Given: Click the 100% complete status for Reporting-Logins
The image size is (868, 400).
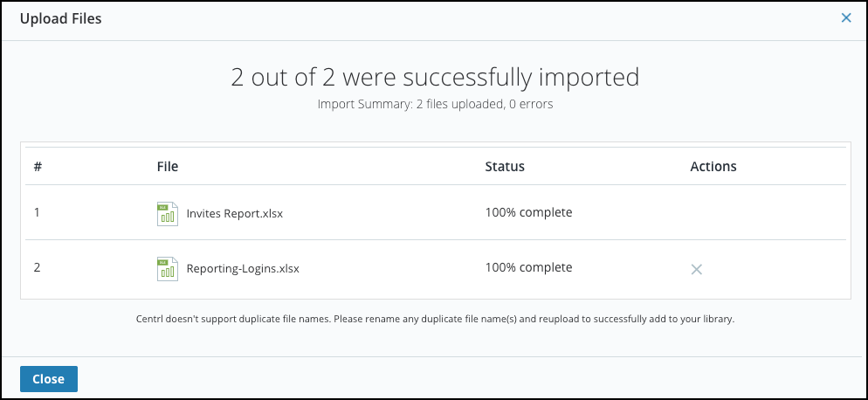Looking at the screenshot, I should (528, 267).
